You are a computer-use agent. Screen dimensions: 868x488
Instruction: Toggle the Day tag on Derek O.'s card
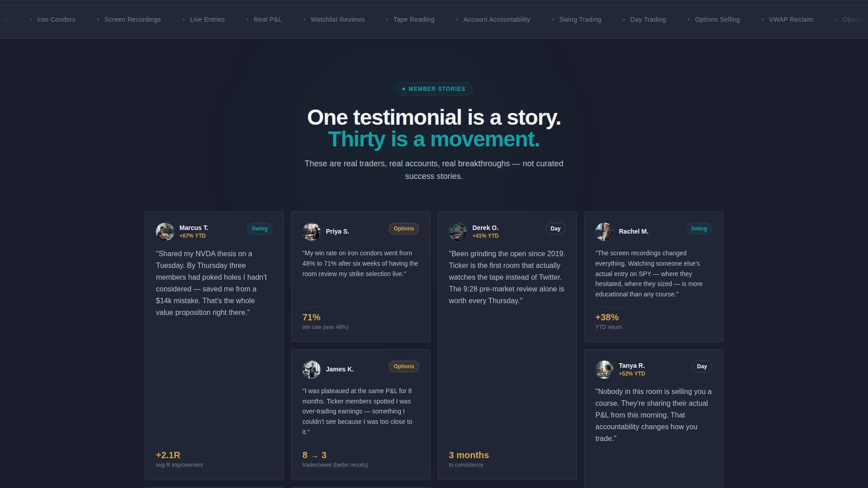555,229
